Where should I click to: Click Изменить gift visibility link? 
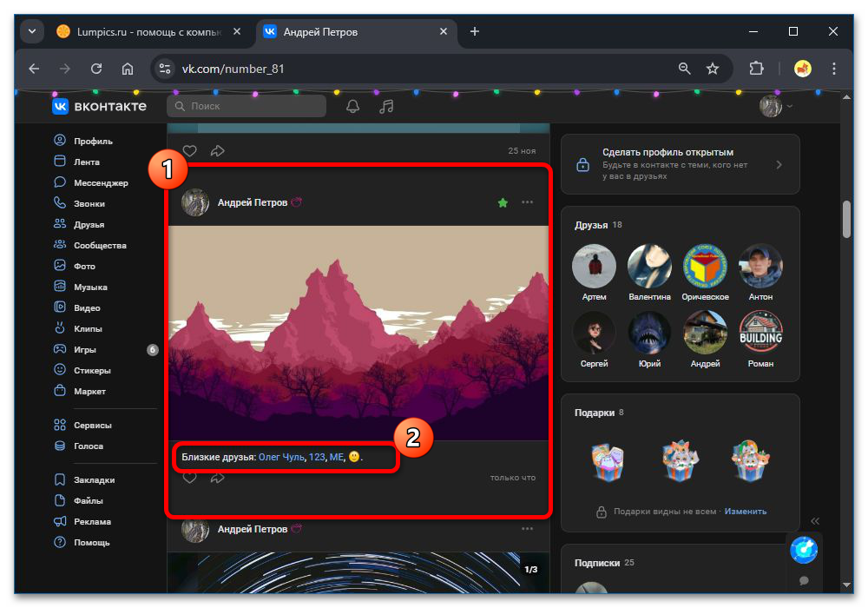(x=746, y=511)
